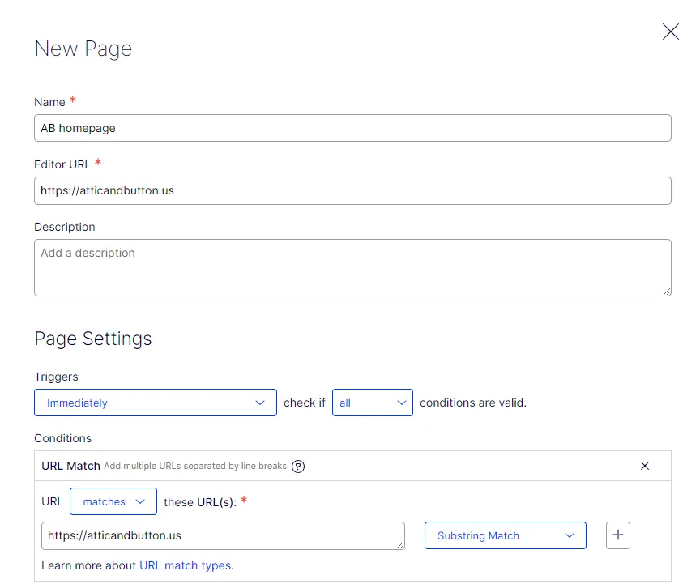The height and width of the screenshot is (588, 700).
Task: Open the URL 'matches' dropdown
Action: click(x=113, y=501)
